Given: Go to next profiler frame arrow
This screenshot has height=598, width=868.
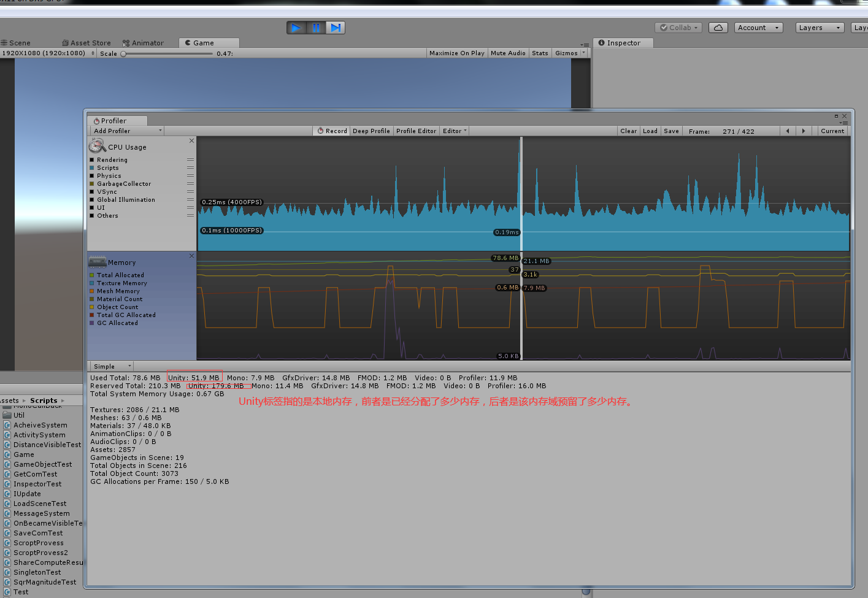Looking at the screenshot, I should click(x=804, y=131).
